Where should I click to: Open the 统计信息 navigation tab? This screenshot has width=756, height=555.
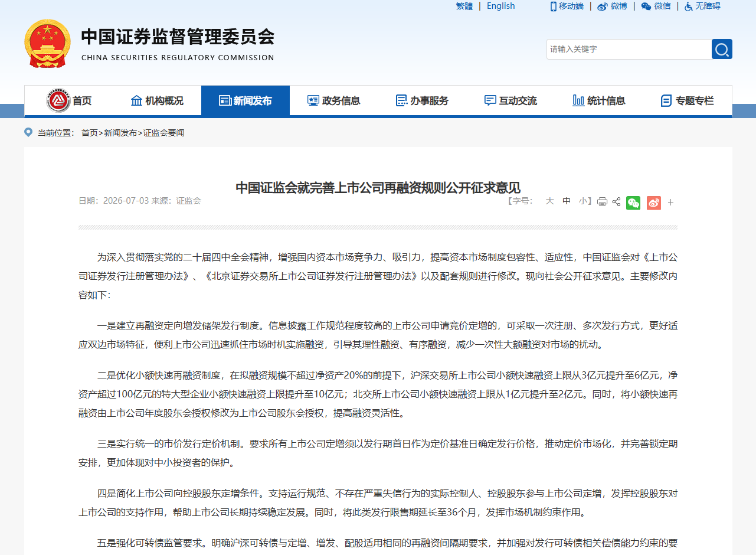pos(600,100)
